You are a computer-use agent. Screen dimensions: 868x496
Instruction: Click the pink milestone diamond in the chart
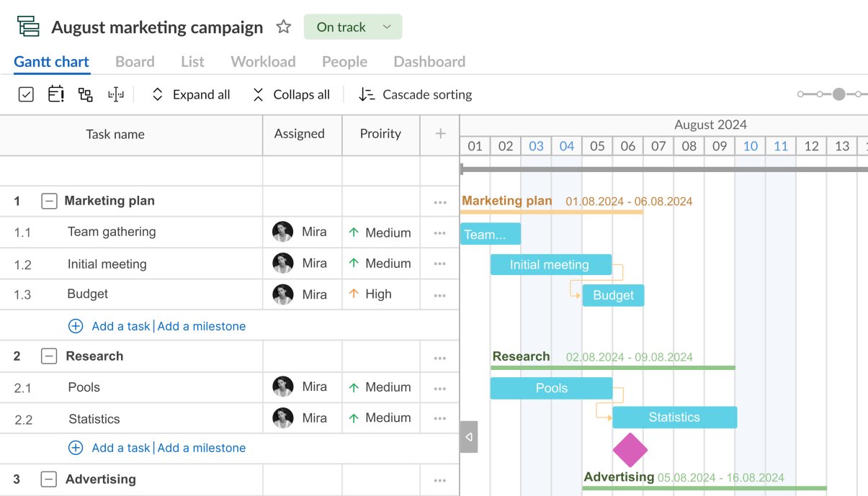click(x=630, y=449)
